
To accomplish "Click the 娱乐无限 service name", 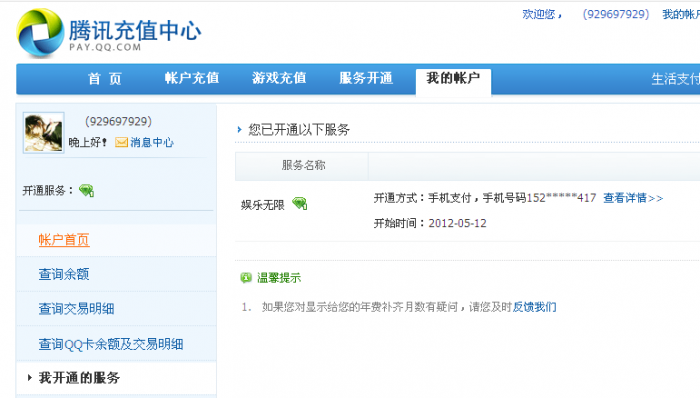I will pos(262,205).
